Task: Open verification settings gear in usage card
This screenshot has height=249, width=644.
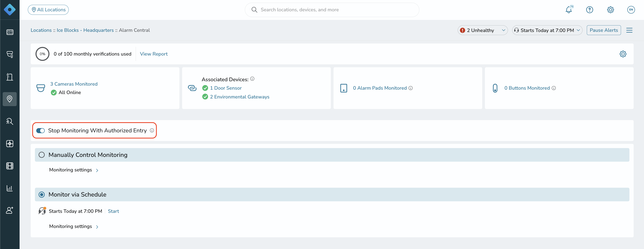Action: [x=623, y=54]
